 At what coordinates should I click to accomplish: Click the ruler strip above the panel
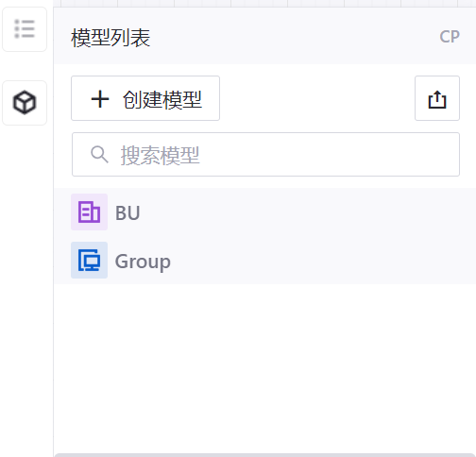click(x=264, y=3)
